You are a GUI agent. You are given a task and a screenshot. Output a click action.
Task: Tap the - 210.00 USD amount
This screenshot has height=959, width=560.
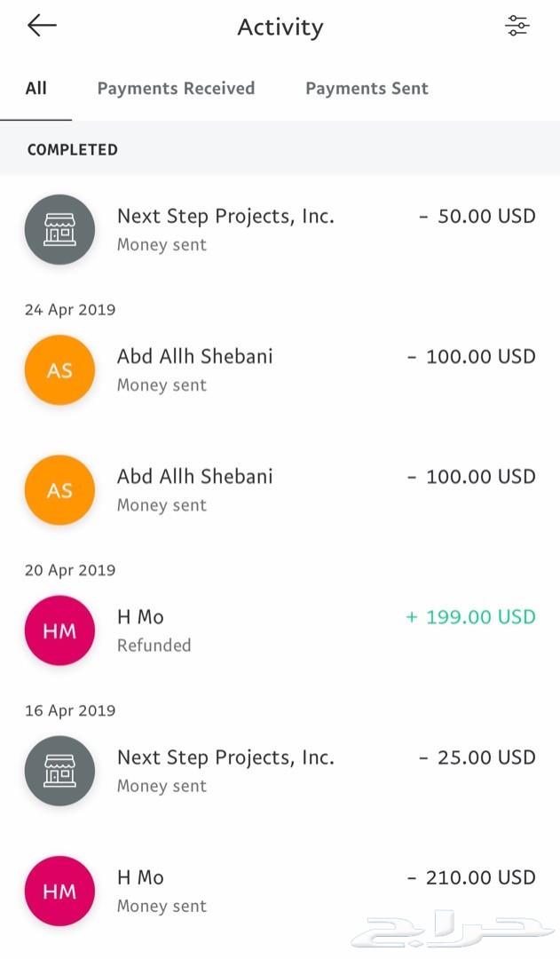pyautogui.click(x=471, y=877)
